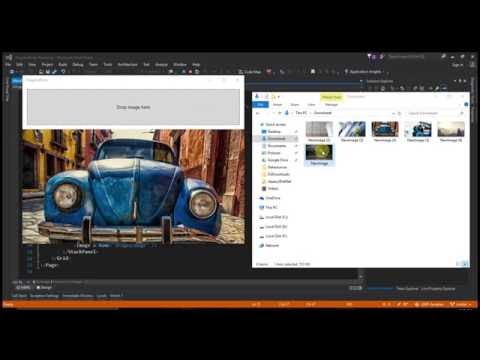Open the Window menu in Visual Studio
480x360 pixels.
(180, 64)
